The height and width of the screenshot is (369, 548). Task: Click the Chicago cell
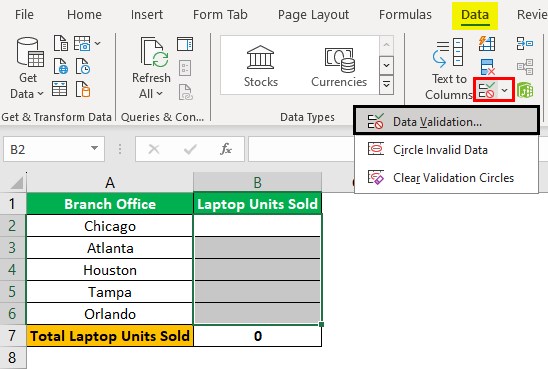(110, 226)
